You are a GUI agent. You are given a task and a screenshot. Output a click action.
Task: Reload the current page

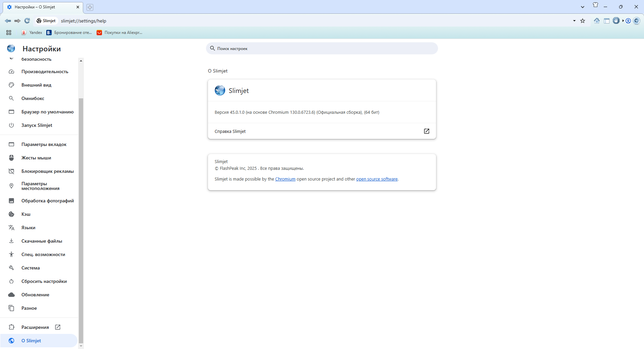[x=27, y=21]
